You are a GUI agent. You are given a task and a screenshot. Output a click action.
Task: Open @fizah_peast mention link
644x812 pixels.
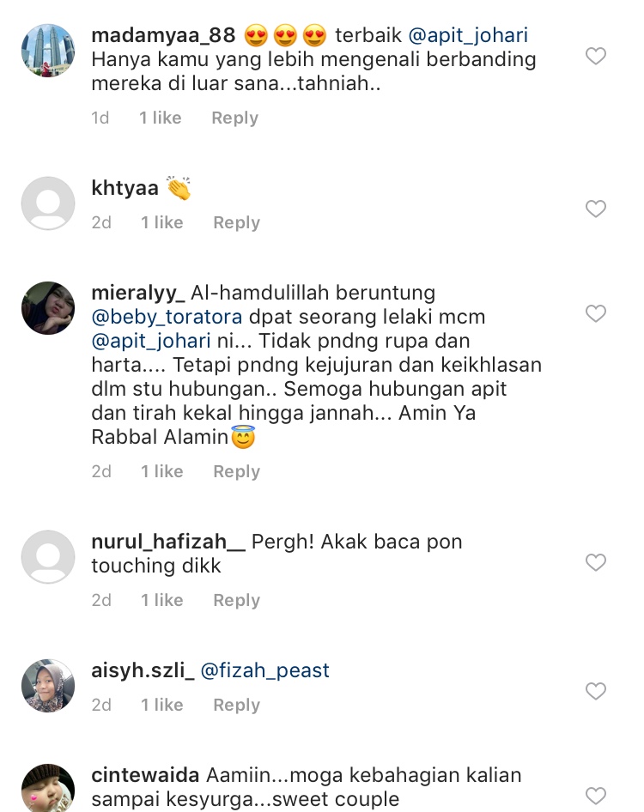point(264,670)
